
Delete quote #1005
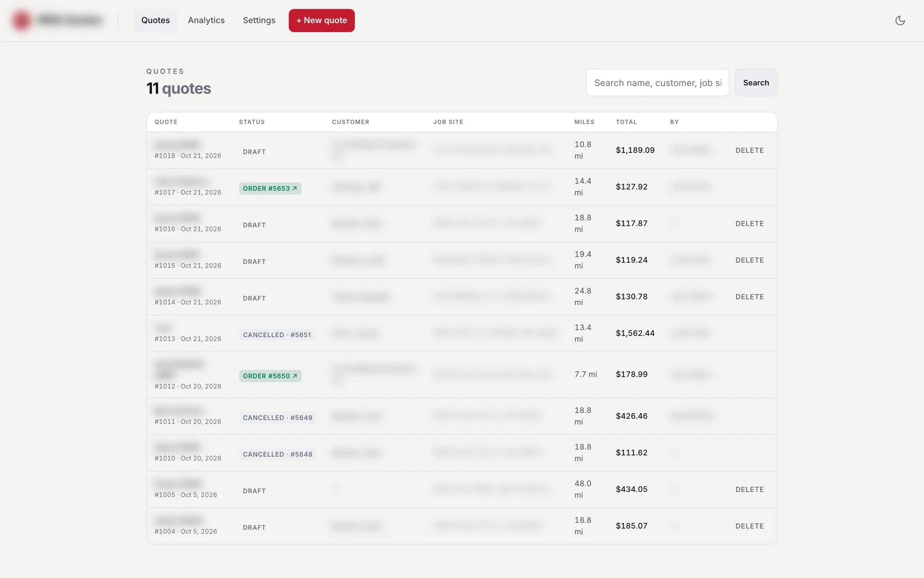point(749,489)
